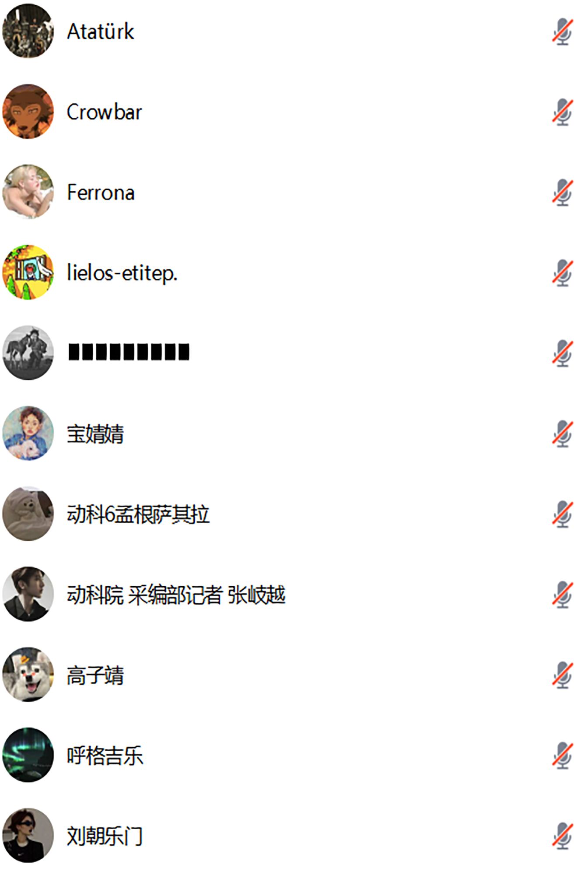Toggle the muted mic for 高子靖
The width and height of the screenshot is (588, 875).
[562, 675]
